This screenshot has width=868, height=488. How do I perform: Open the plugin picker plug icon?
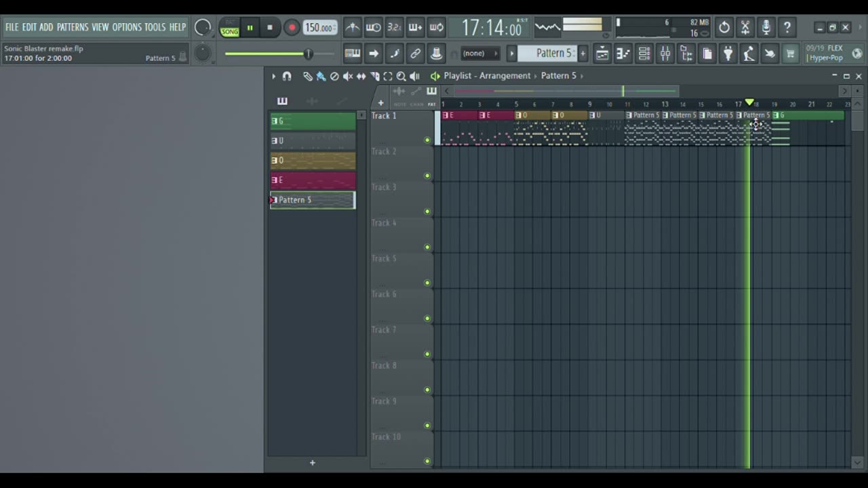click(x=728, y=54)
